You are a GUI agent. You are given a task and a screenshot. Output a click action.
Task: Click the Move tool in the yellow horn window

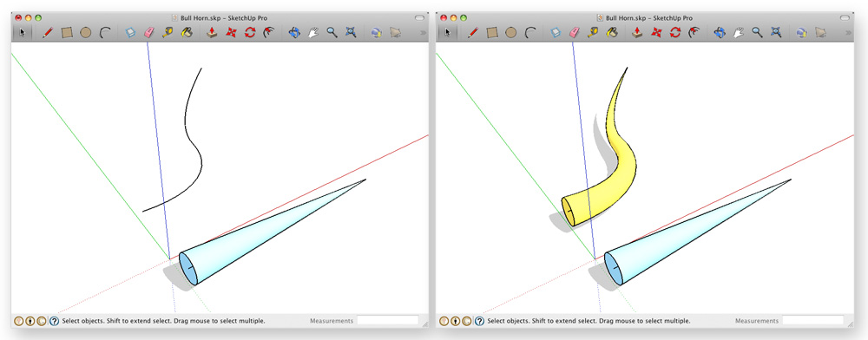pyautogui.click(x=656, y=33)
